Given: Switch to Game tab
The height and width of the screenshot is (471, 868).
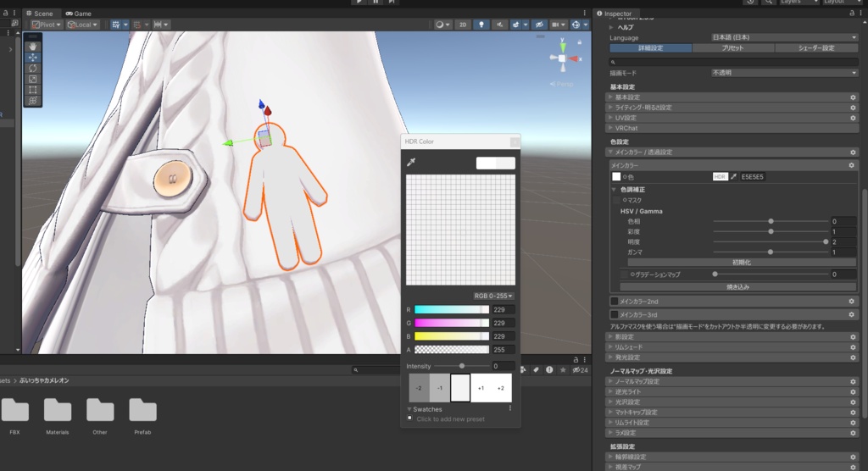Looking at the screenshot, I should [79, 14].
